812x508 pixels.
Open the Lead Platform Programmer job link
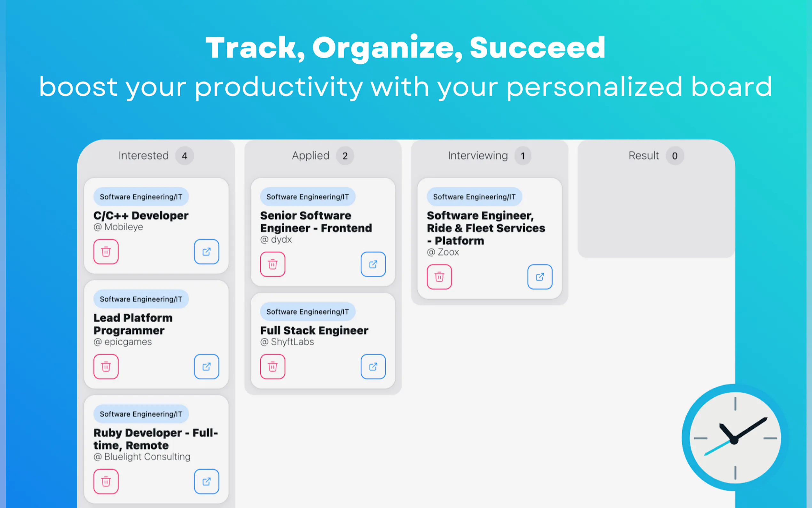(x=207, y=367)
